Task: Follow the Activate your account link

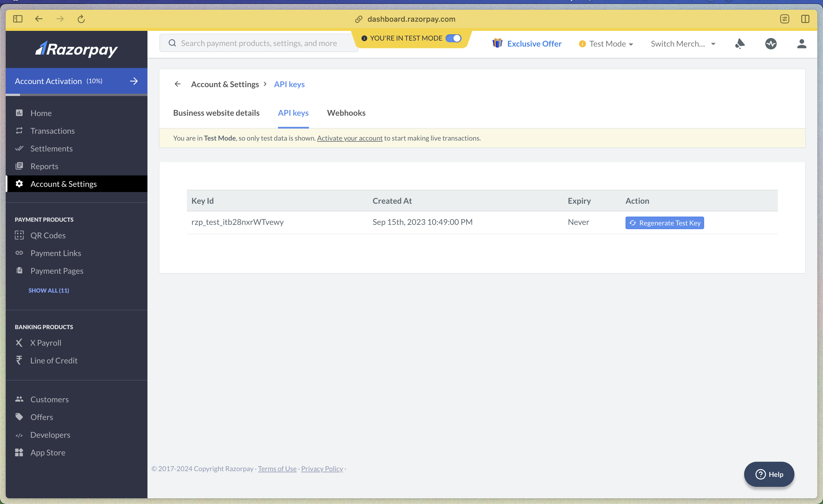Action: (x=349, y=138)
